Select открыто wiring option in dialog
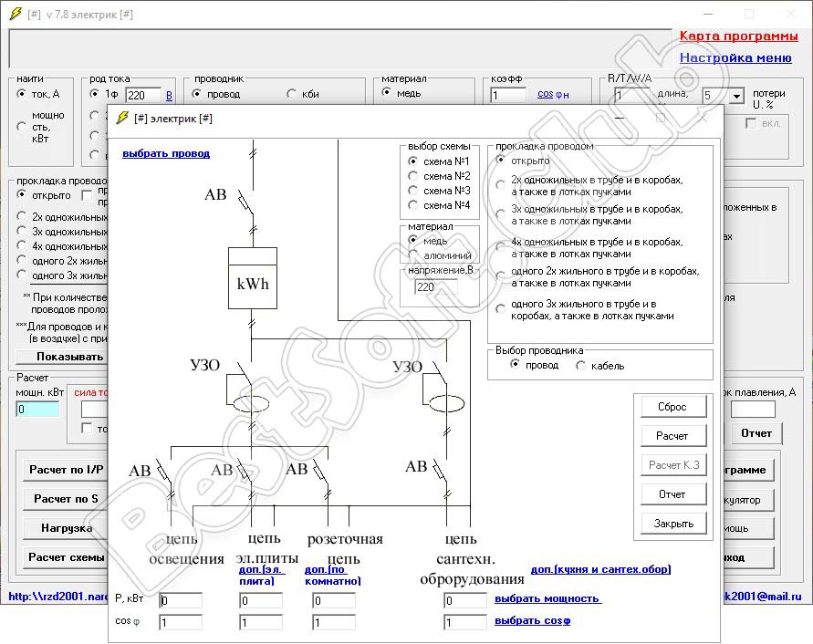 pos(500,161)
